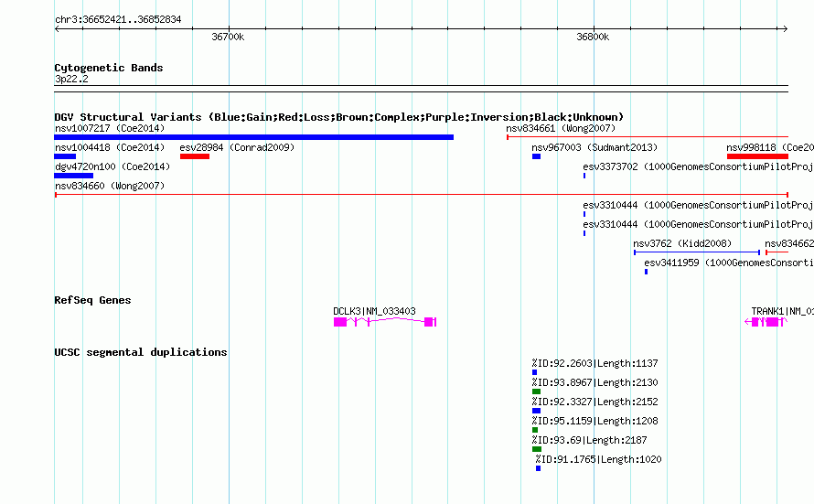The image size is (814, 504).
Task: Click blue block under %ID:92.3327|Length:2152
Action: [x=536, y=411]
